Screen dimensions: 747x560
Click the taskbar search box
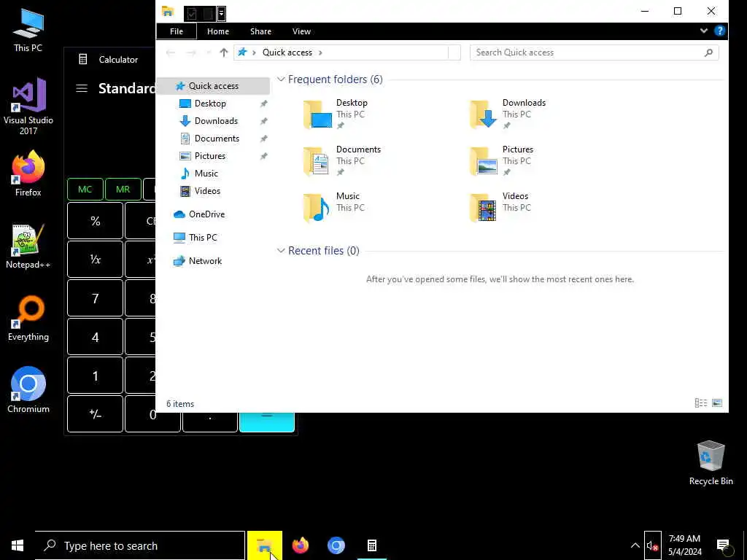click(140, 545)
